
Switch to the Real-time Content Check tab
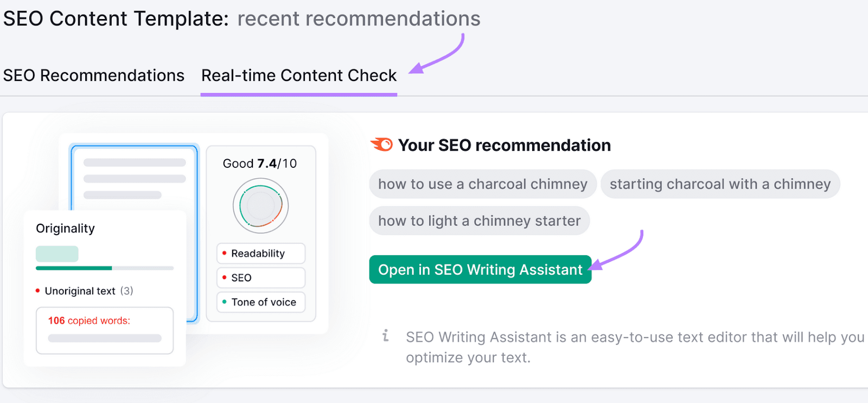[x=298, y=75]
